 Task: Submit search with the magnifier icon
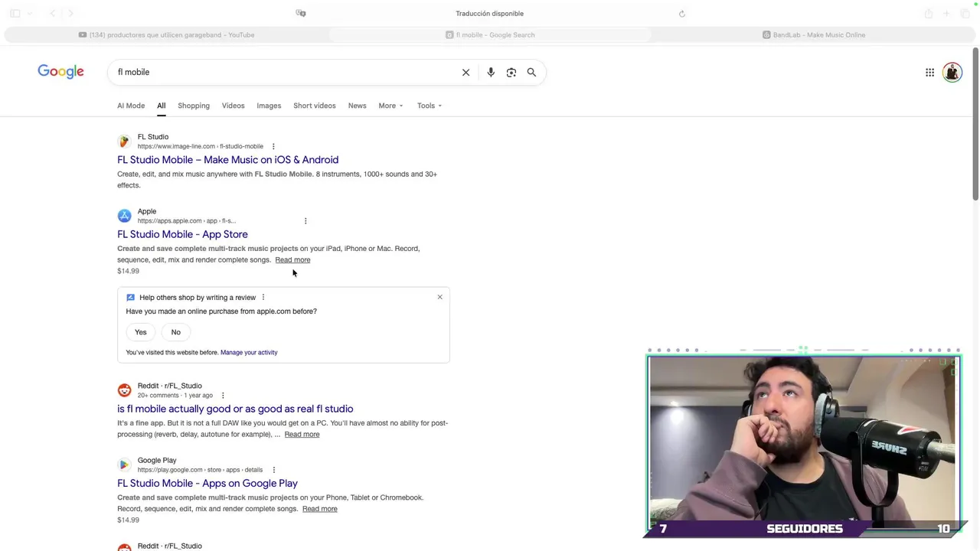click(x=531, y=72)
